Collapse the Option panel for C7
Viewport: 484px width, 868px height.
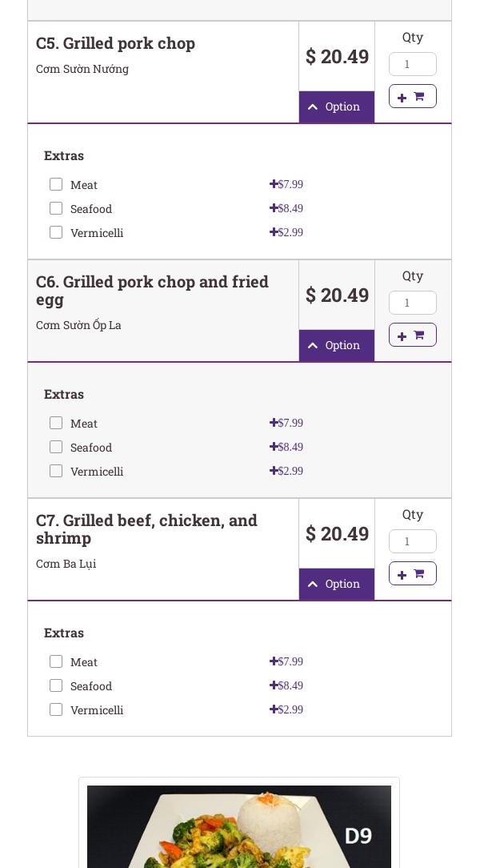pos(336,584)
